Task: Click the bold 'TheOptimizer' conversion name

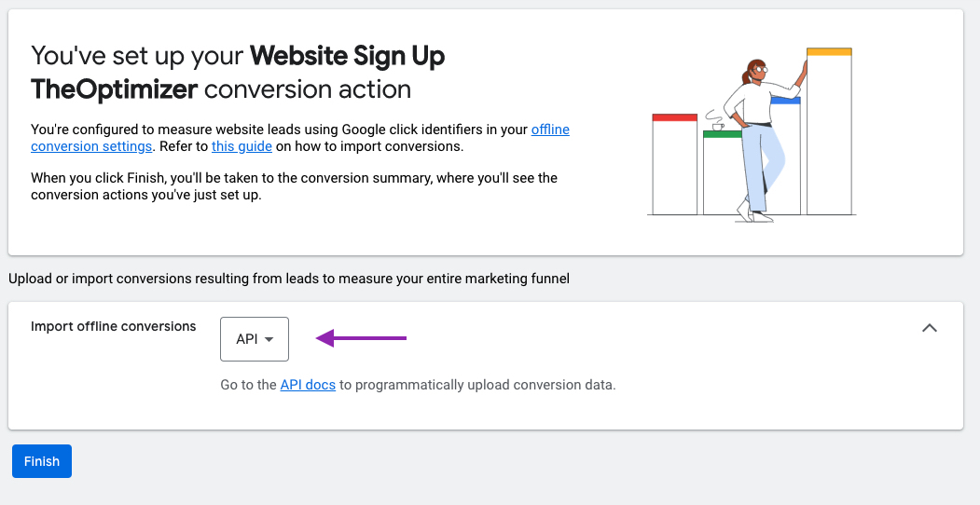Action: point(115,89)
